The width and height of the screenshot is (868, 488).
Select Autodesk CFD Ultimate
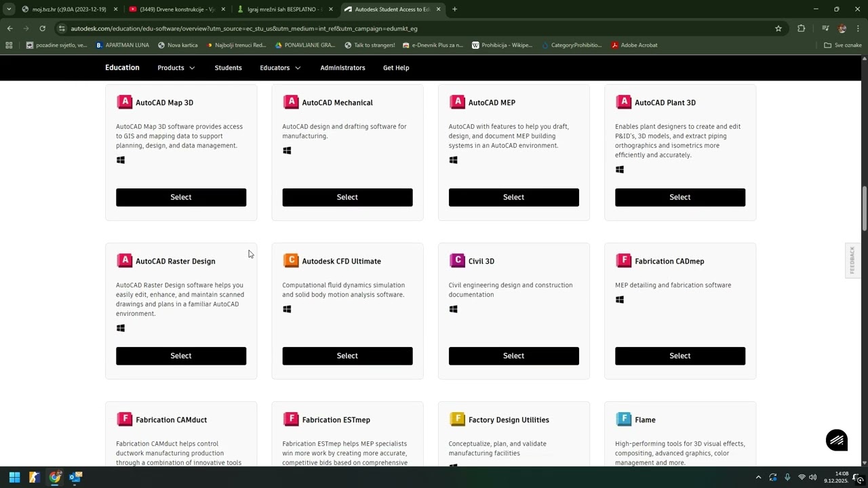click(x=347, y=356)
